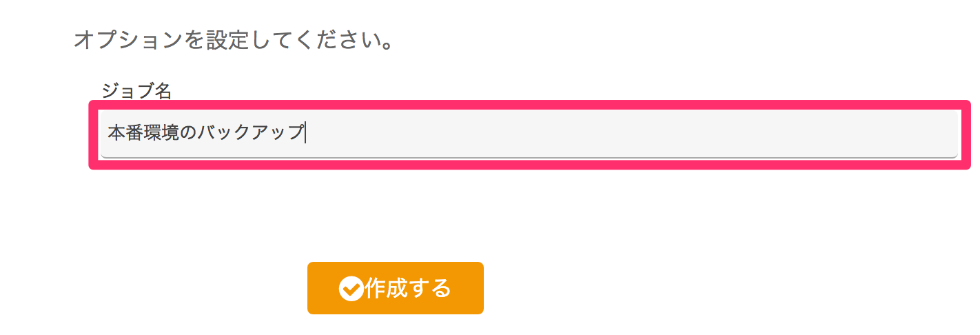Click the オプションを設定してください heading text
980x335 pixels.
click(234, 39)
